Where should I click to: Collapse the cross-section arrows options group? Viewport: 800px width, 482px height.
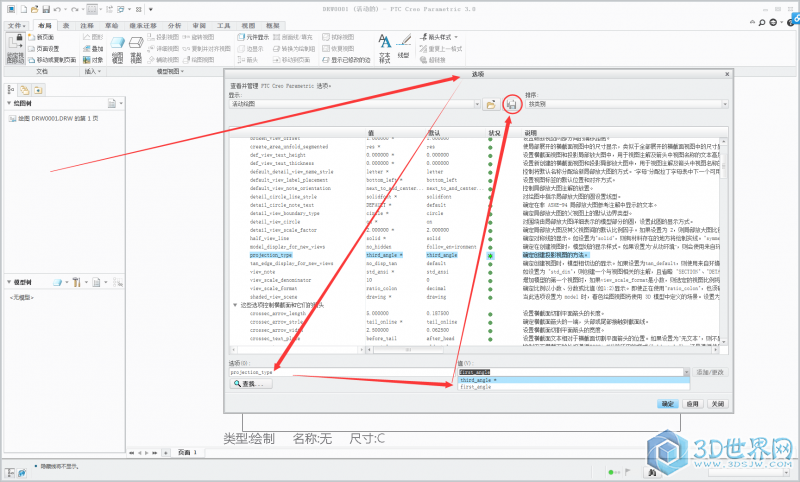click(x=235, y=305)
